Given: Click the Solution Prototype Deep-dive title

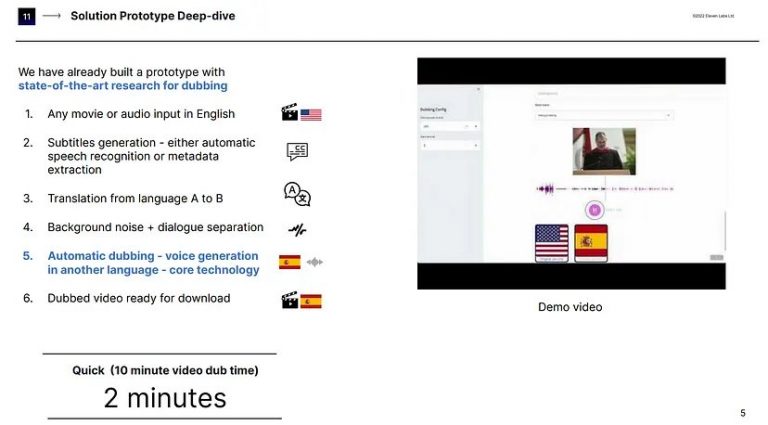Looking at the screenshot, I should [x=153, y=16].
